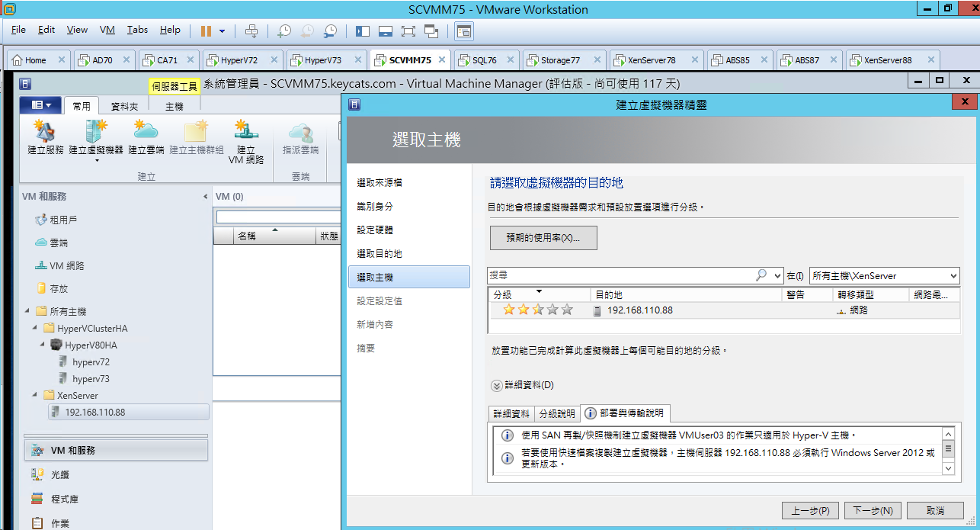Image resolution: width=980 pixels, height=530 pixels.
Task: Click the 預期的使用率(X)... button
Action: coord(543,238)
